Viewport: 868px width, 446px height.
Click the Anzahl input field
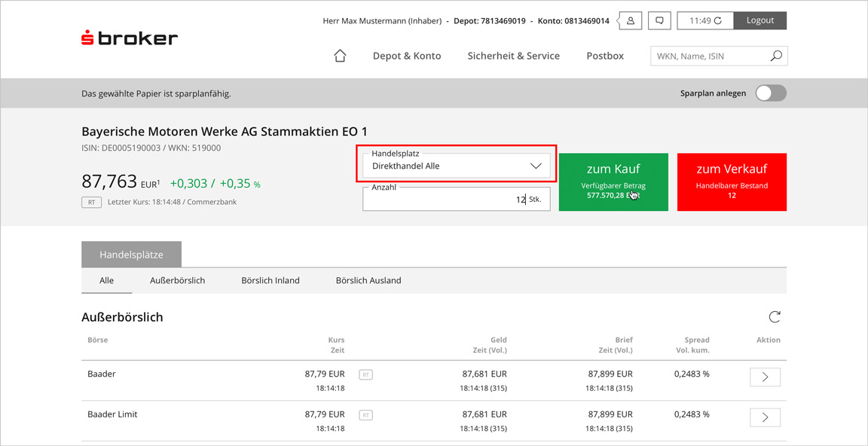[457, 199]
